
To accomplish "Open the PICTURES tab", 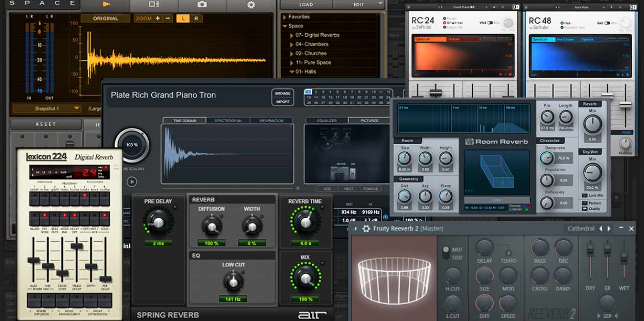I will [370, 121].
